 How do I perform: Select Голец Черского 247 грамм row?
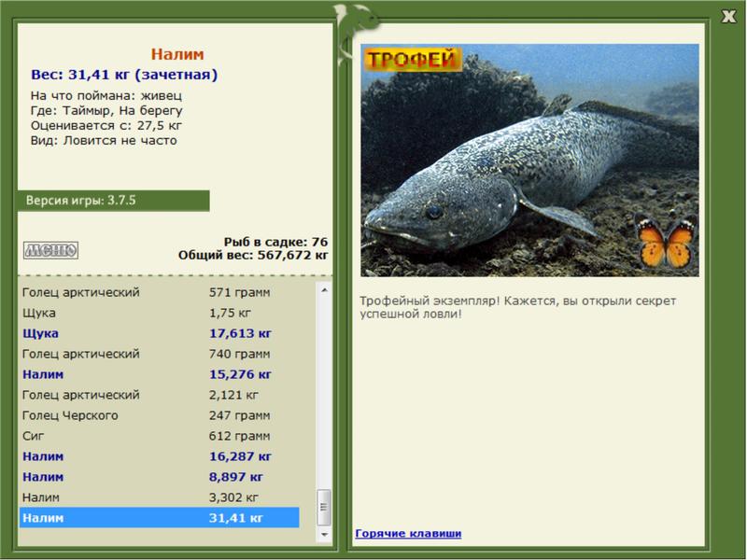click(160, 415)
